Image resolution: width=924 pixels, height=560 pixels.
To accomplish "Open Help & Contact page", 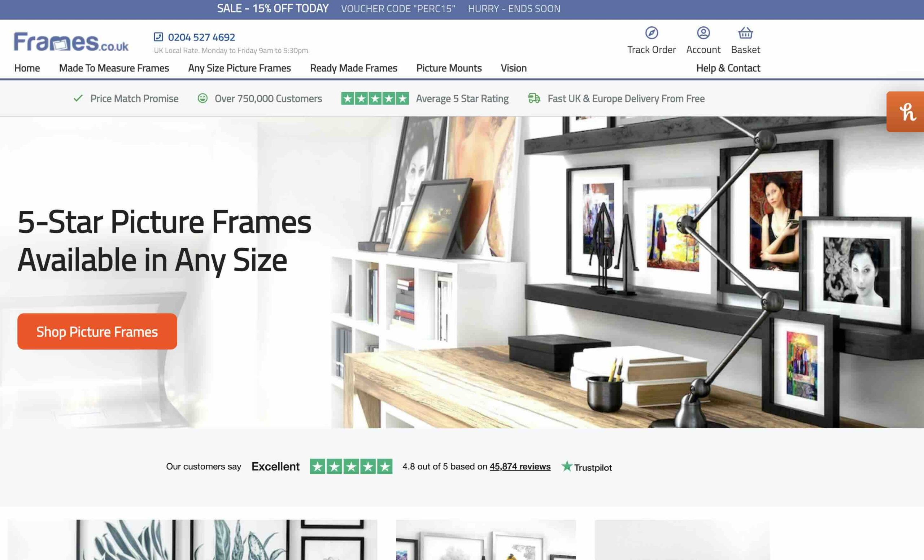I will click(x=728, y=68).
